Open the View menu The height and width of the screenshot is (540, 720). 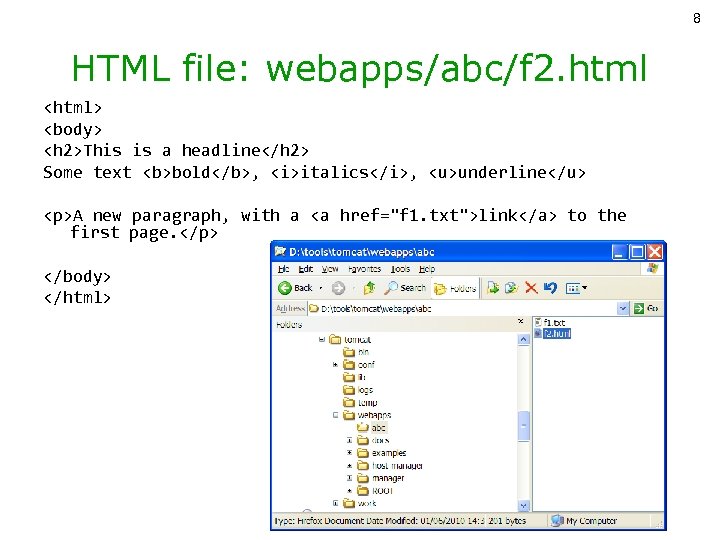click(x=330, y=269)
